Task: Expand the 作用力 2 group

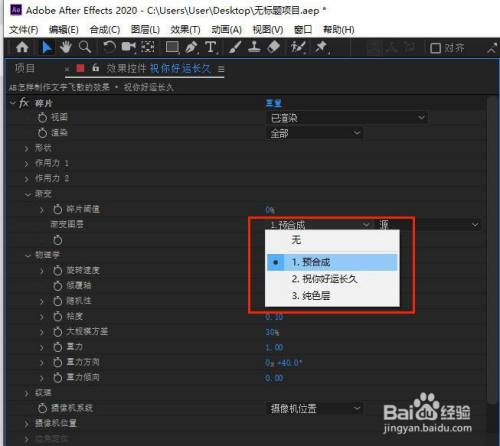Action: point(27,179)
